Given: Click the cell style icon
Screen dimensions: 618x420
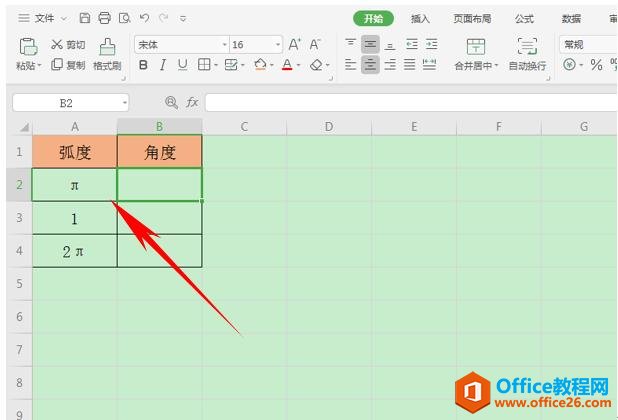Looking at the screenshot, I should (x=231, y=65).
